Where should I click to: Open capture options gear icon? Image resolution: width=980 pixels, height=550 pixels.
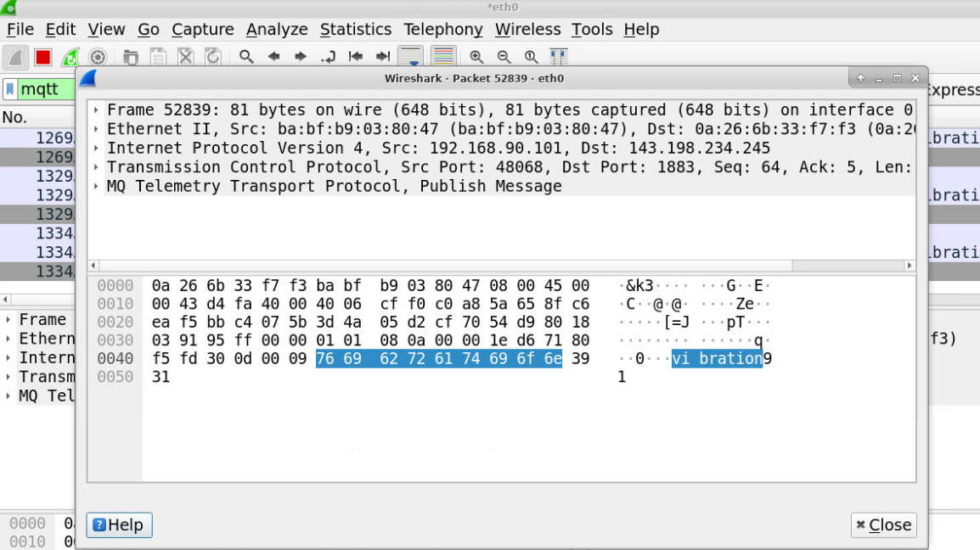98,58
